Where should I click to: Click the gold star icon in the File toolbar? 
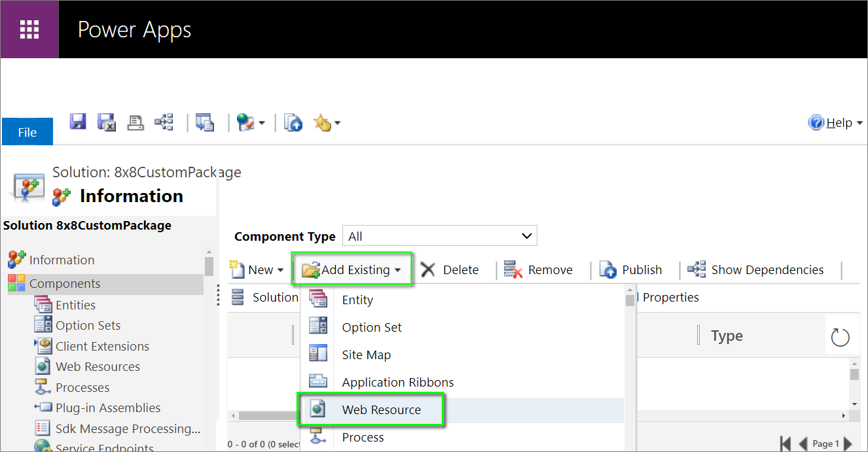tap(323, 122)
